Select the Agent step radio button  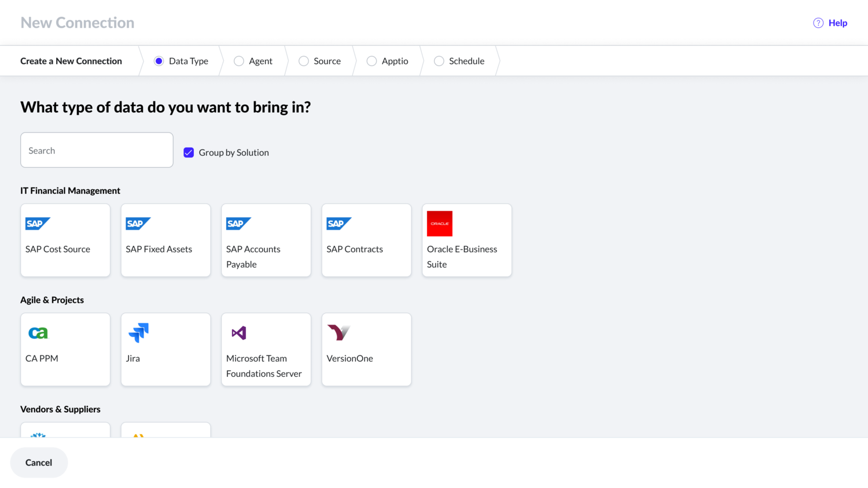(x=238, y=61)
